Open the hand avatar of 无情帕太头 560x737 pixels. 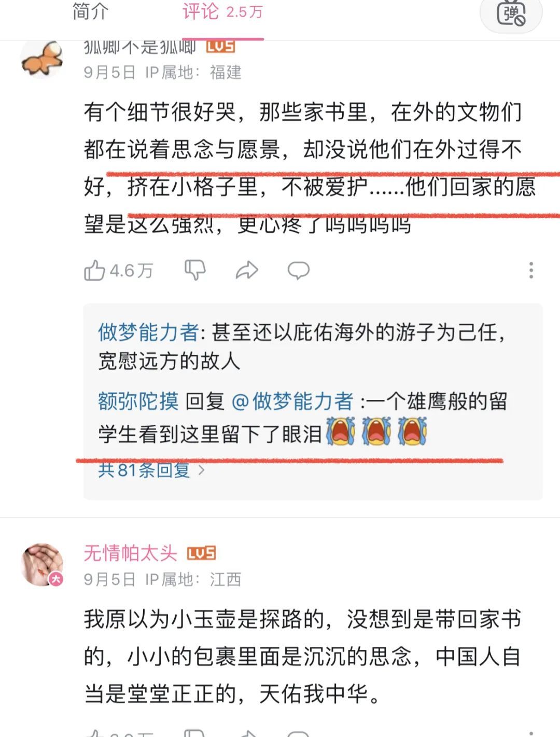42,565
